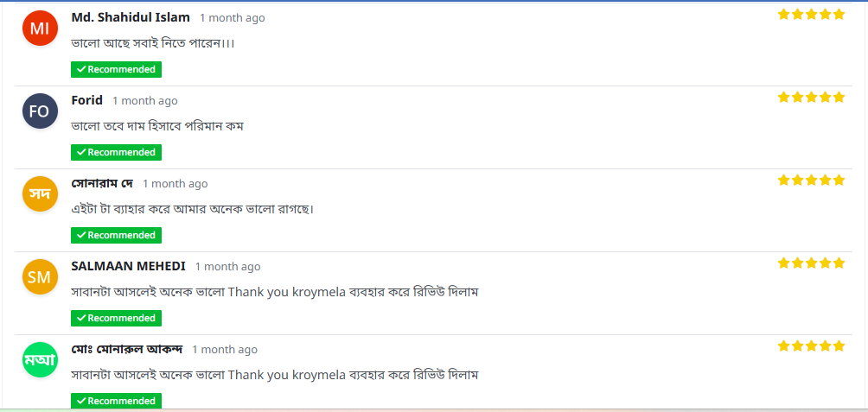Click the star rating on মোঃ মোনারুল আকন্দ's review
The width and height of the screenshot is (868, 412).
tap(810, 346)
